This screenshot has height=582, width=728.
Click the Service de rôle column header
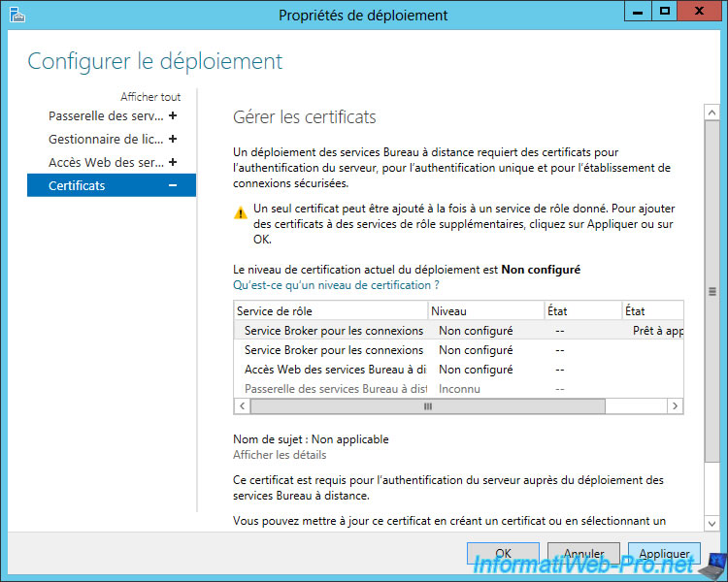point(330,311)
